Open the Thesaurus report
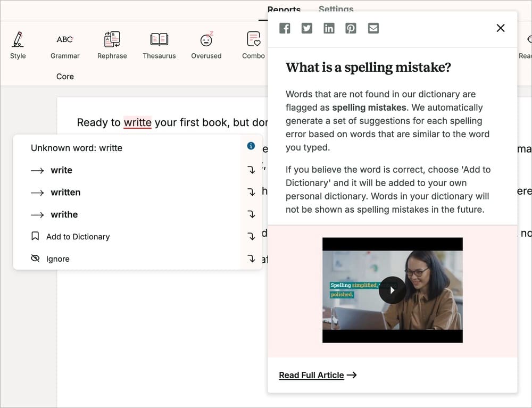532x408 pixels. pos(159,45)
